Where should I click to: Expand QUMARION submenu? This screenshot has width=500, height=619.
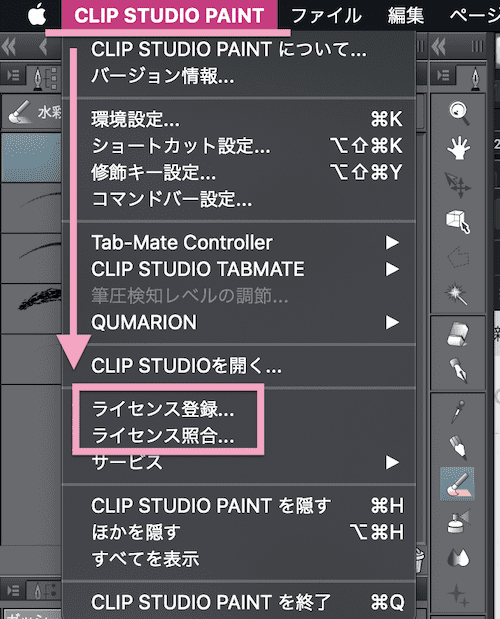[x=238, y=322]
